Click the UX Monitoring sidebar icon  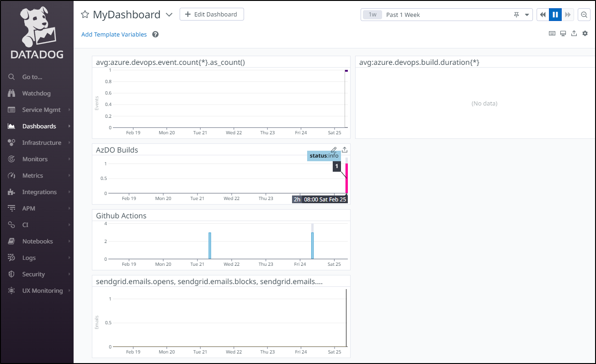point(12,290)
